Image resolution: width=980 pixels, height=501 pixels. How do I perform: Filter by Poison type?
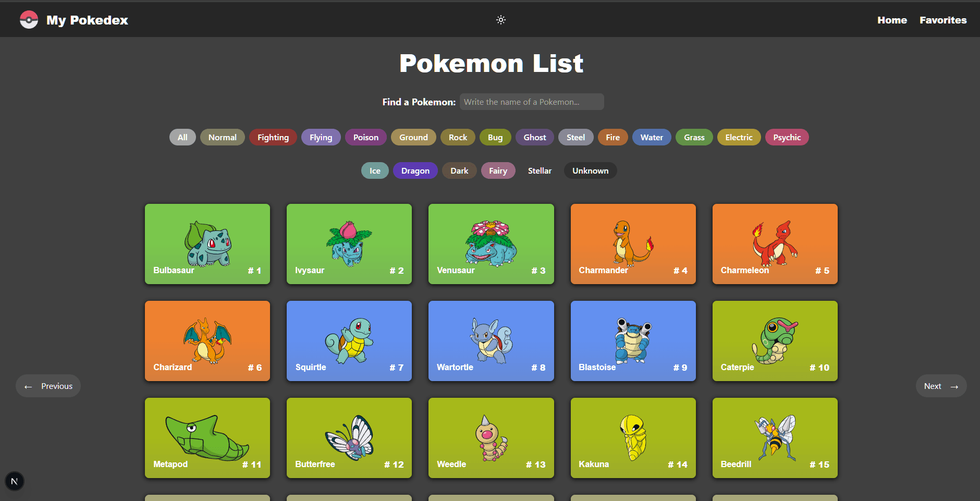(366, 137)
